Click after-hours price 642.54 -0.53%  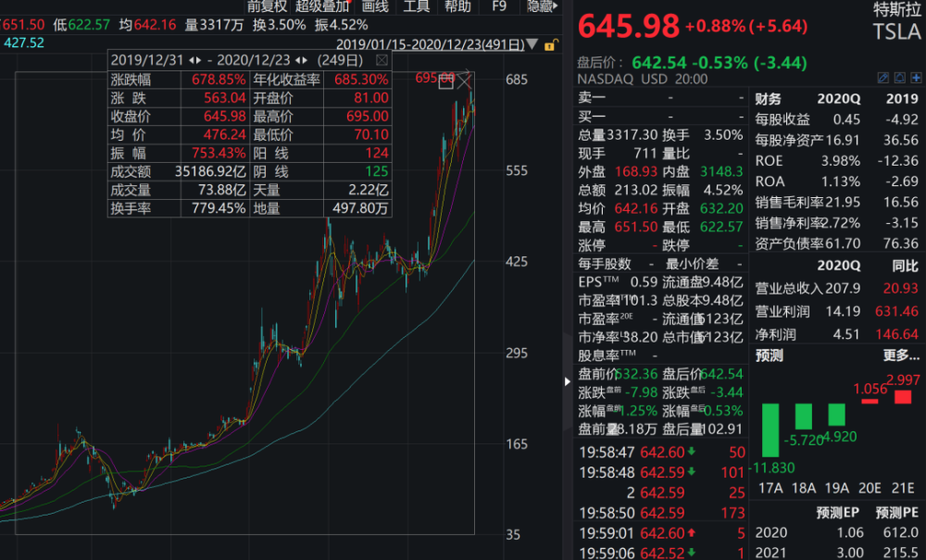click(720, 63)
